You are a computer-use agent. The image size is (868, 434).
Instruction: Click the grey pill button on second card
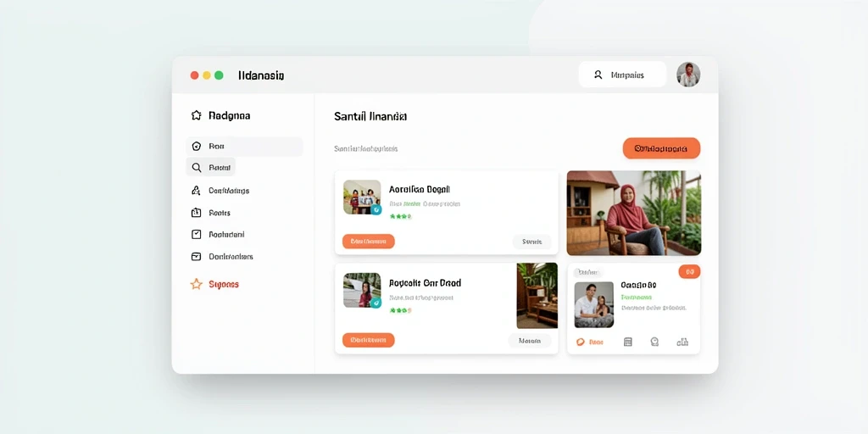point(530,341)
